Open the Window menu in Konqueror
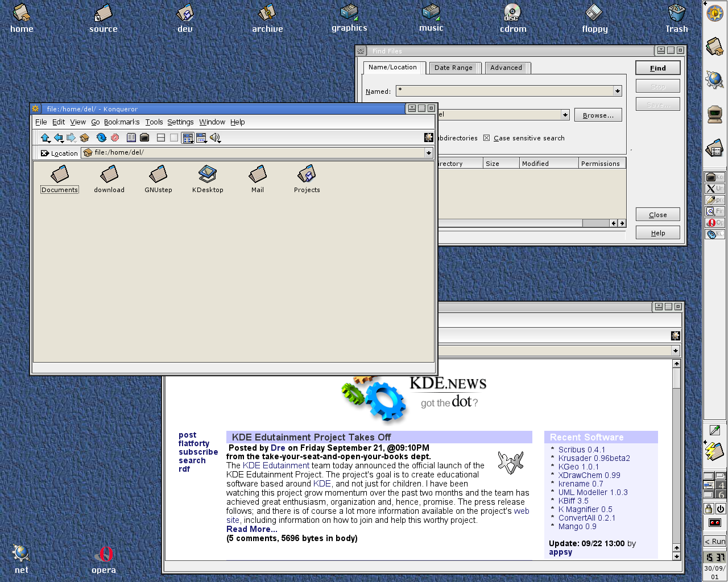The height and width of the screenshot is (582, 728). coord(212,122)
